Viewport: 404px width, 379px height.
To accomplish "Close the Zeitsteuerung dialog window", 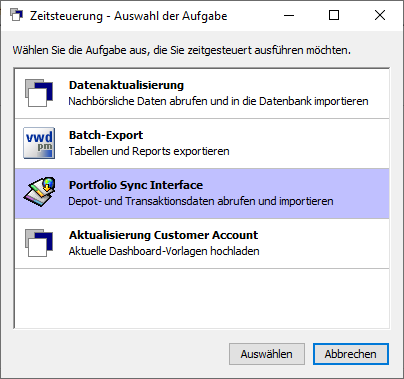I will click(x=380, y=15).
